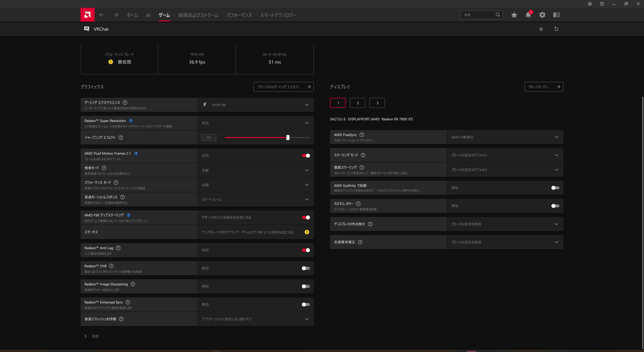Image resolution: width=644 pixels, height=352 pixels.
Task: Open パフォーマンス モード dropdown
Action: click(255, 185)
